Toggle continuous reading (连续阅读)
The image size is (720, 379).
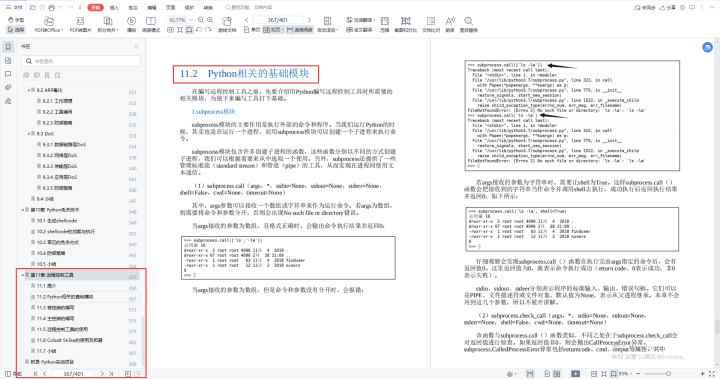(x=299, y=30)
